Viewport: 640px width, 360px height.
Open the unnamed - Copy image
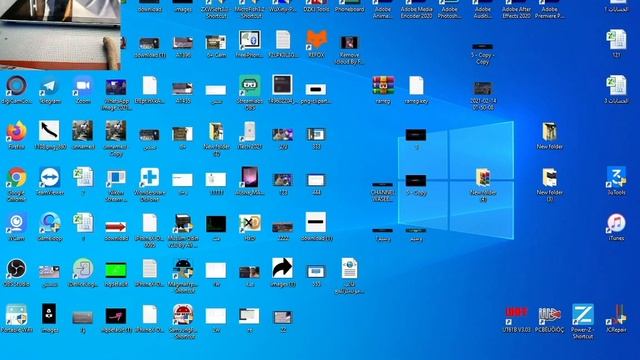point(116,131)
